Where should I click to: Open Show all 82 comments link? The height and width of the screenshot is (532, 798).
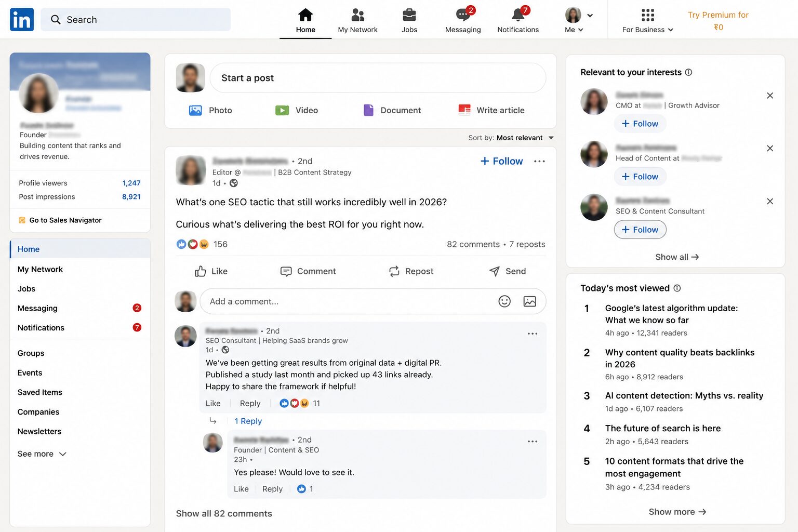(224, 513)
